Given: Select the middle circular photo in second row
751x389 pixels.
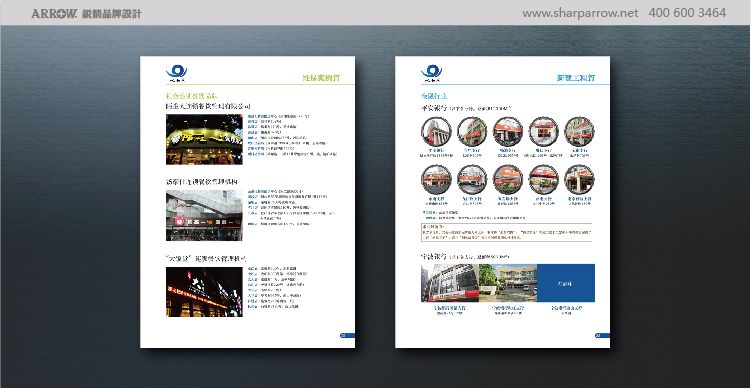Looking at the screenshot, I should 508,180.
